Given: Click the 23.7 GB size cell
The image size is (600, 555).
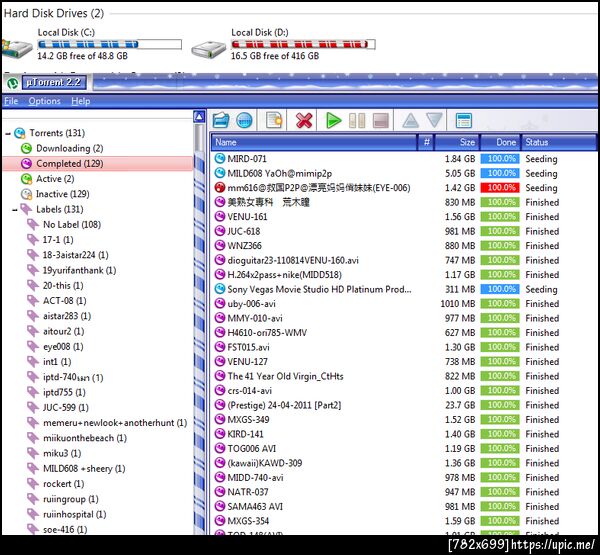Looking at the screenshot, I should coord(460,405).
